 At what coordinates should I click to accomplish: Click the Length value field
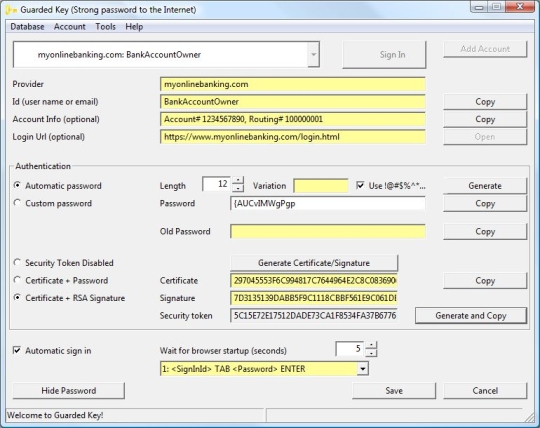(x=217, y=184)
